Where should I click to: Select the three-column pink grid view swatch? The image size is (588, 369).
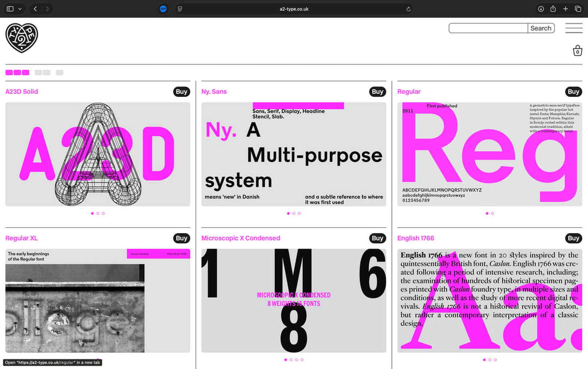pos(17,72)
